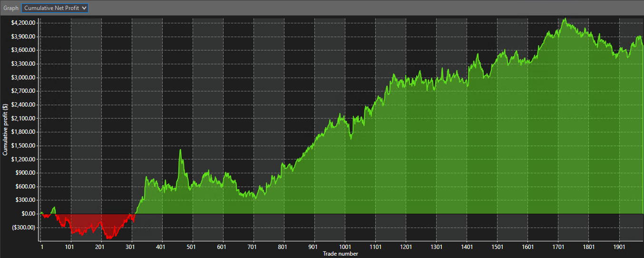Click the "Graph" label text
644x258 pixels.
tap(11, 8)
